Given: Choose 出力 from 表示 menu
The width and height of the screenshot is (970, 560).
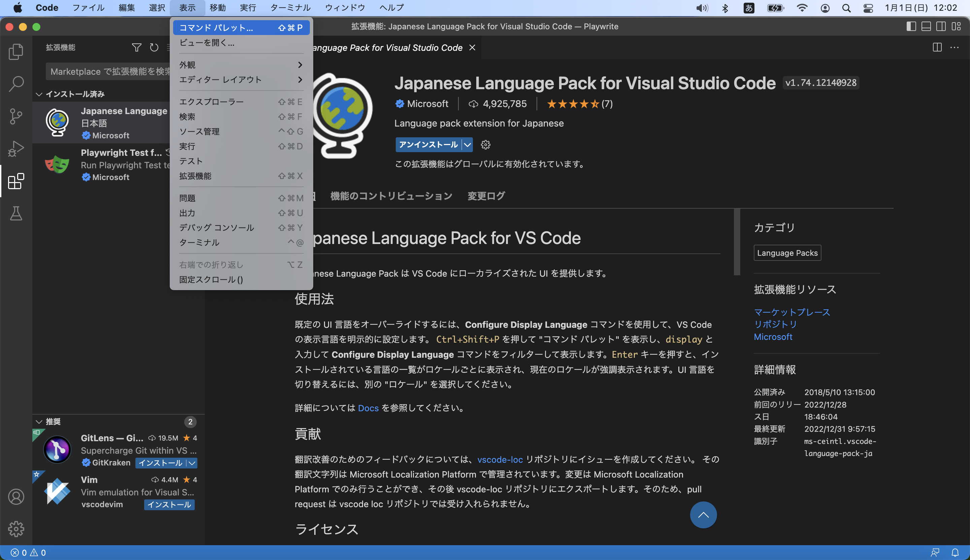Looking at the screenshot, I should (x=241, y=213).
